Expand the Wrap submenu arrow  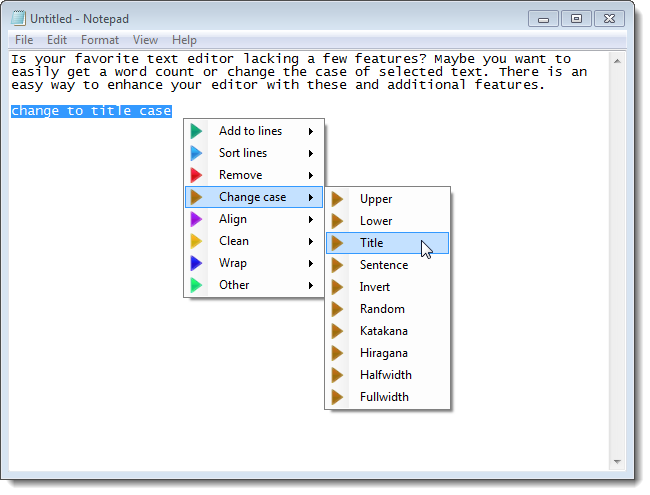pos(311,263)
